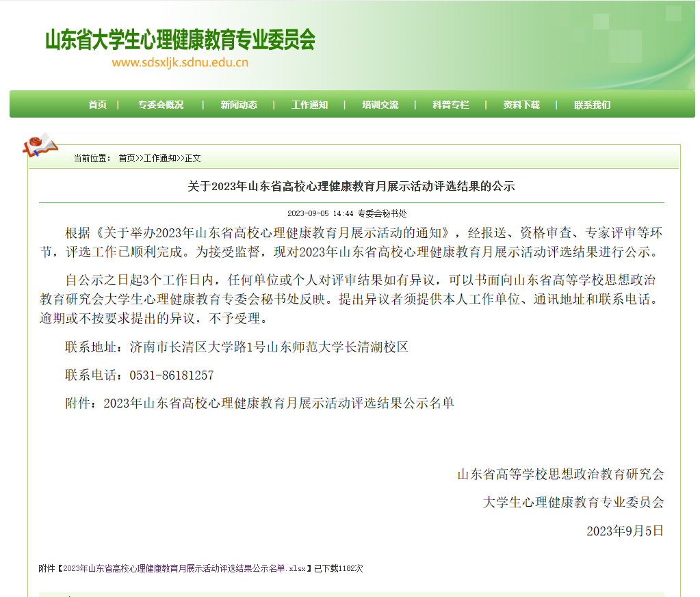Click the 当前位置 label

tap(92, 159)
